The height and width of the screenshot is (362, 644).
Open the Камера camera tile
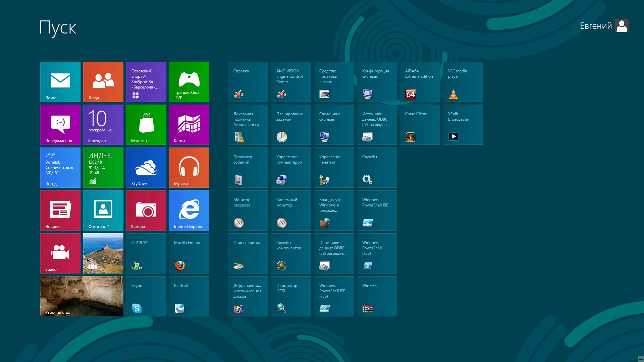[146, 210]
